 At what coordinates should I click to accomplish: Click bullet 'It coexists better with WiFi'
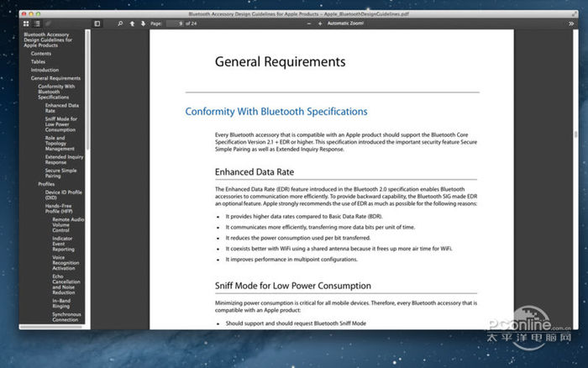click(x=339, y=249)
